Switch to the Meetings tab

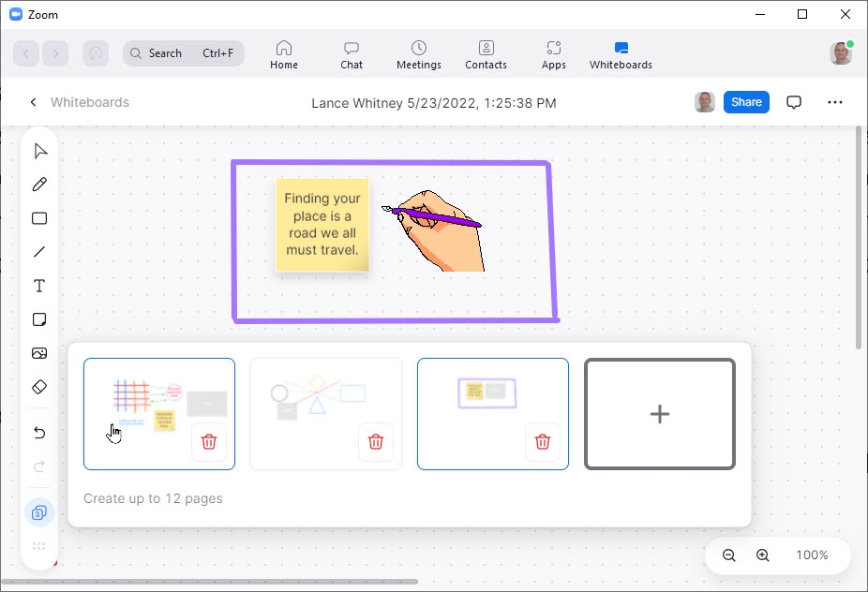click(x=418, y=53)
